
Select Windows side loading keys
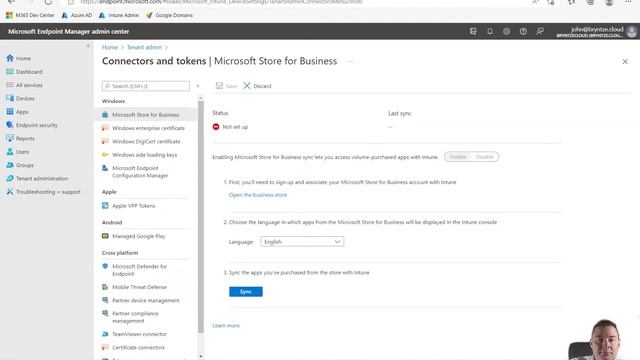(145, 155)
